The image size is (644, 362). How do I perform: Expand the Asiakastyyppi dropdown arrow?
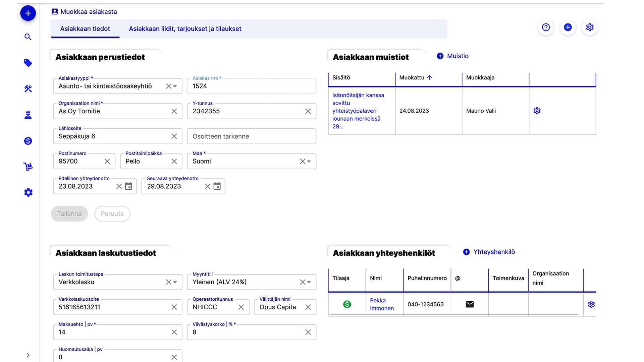pos(175,86)
